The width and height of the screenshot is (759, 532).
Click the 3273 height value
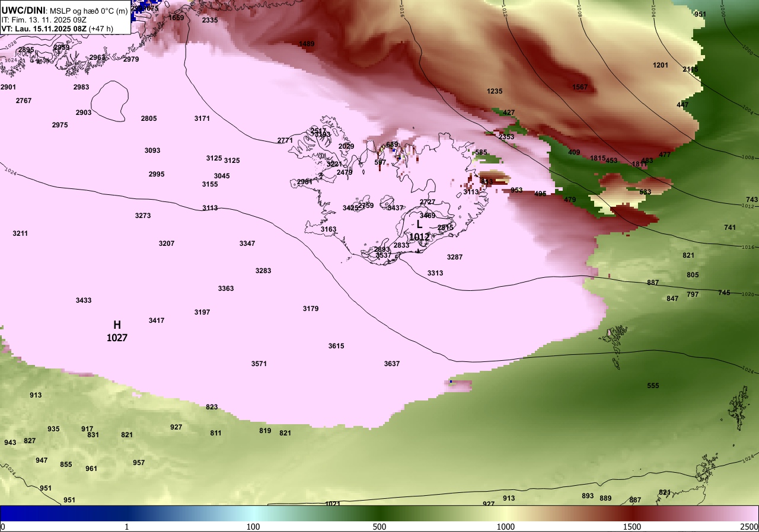point(143,216)
